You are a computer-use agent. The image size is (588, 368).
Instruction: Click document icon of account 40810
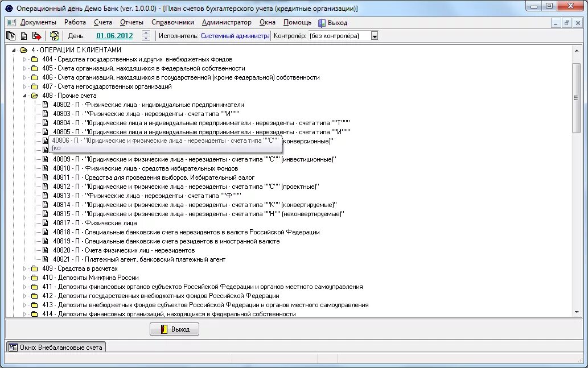[46, 168]
